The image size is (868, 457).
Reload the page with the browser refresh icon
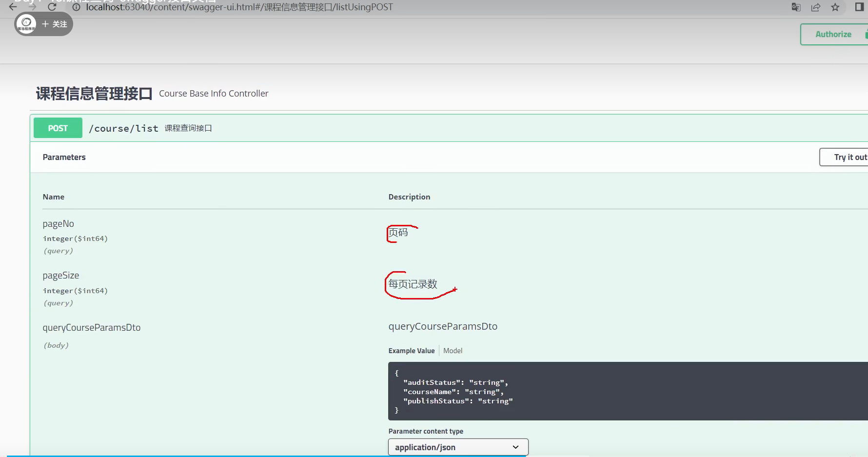tap(52, 7)
